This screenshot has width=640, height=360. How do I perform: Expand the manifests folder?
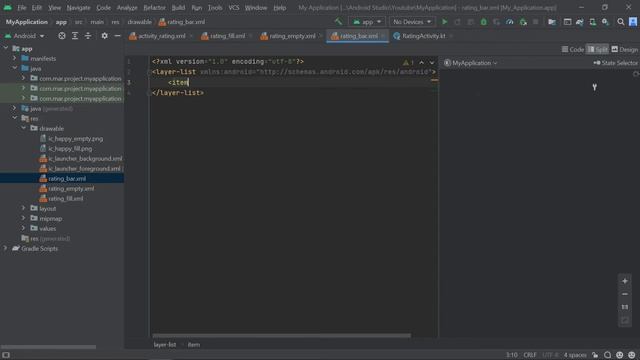pyautogui.click(x=15, y=58)
